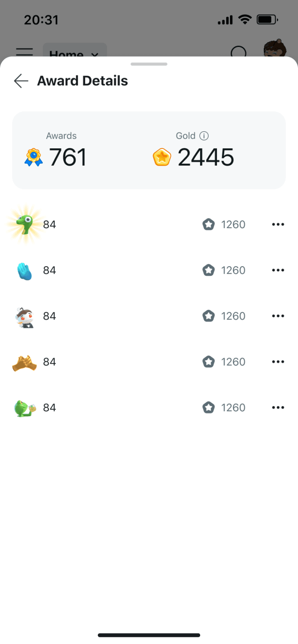Open more options for Snoo butler award
Image resolution: width=298 pixels, height=644 pixels.
(x=278, y=316)
